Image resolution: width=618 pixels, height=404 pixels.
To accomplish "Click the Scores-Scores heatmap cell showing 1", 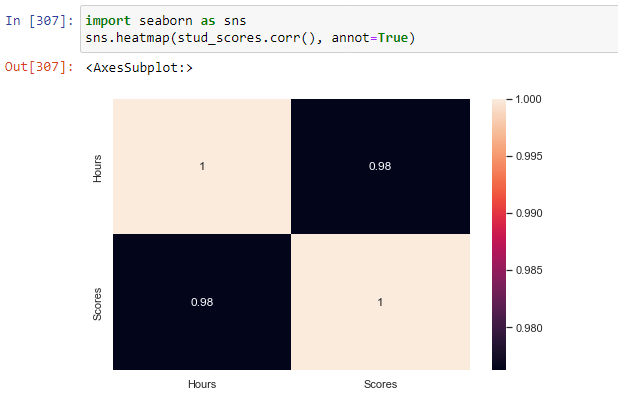I will (x=380, y=302).
